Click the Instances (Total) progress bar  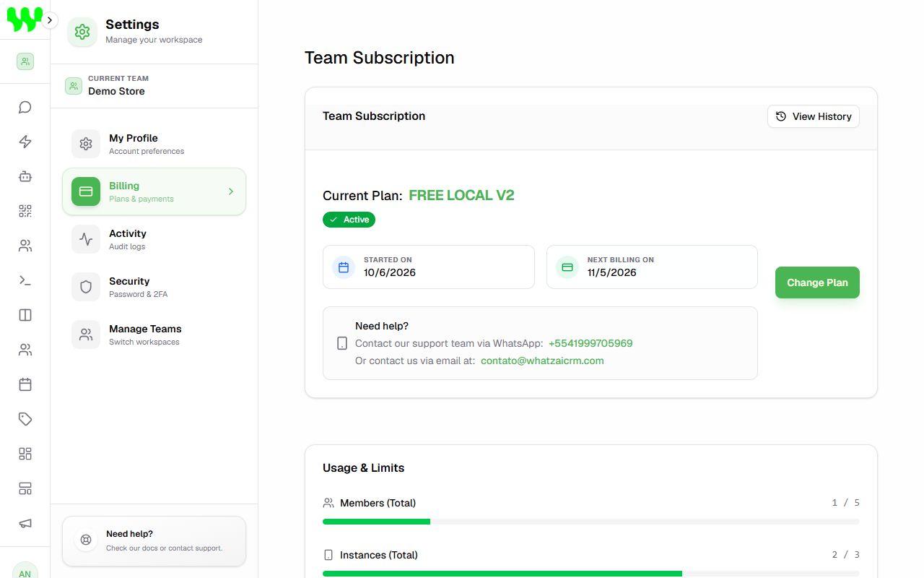click(591, 574)
